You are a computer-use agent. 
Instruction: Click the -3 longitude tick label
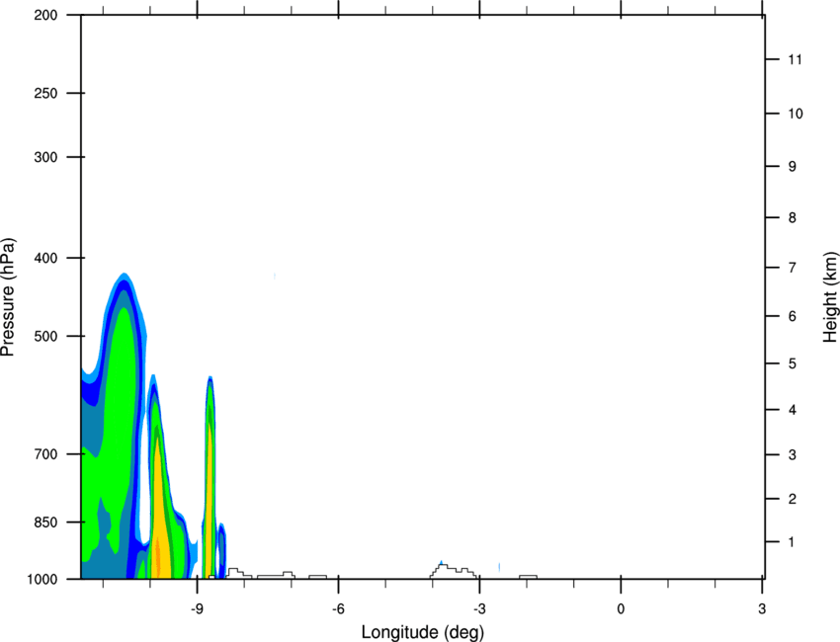(479, 609)
